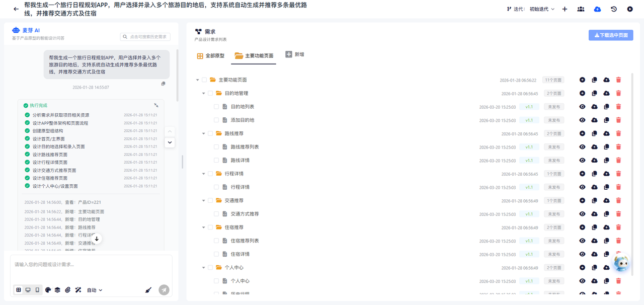
Task: Click the 下载选中页面 button
Action: pyautogui.click(x=611, y=35)
